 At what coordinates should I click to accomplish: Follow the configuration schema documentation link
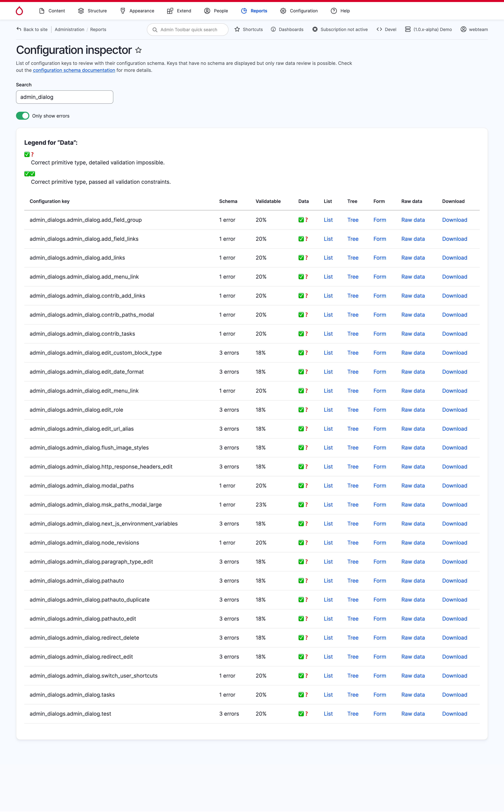(74, 70)
